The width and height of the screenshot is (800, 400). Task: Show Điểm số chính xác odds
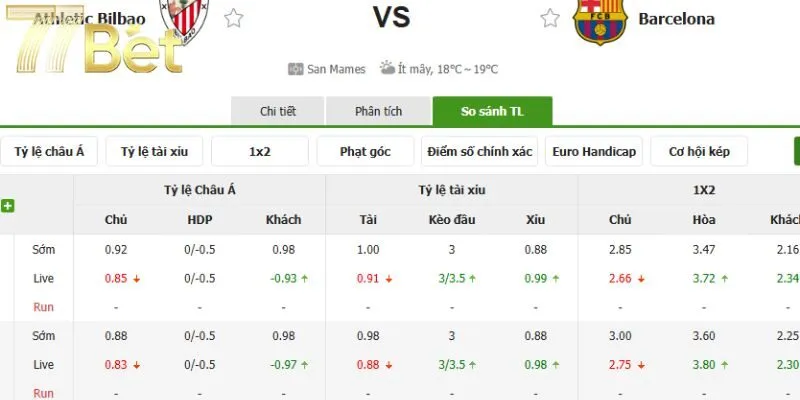pyautogui.click(x=480, y=152)
